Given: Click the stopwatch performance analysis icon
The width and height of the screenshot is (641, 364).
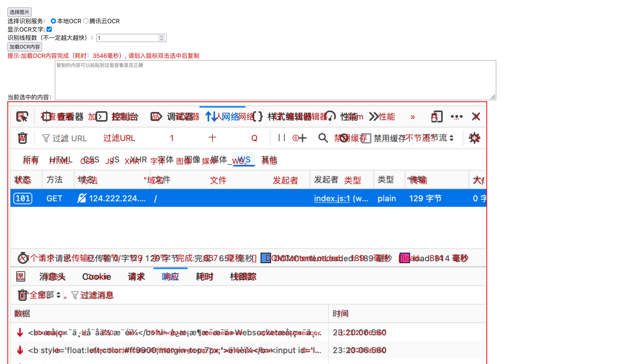Looking at the screenshot, I should click(x=23, y=258).
